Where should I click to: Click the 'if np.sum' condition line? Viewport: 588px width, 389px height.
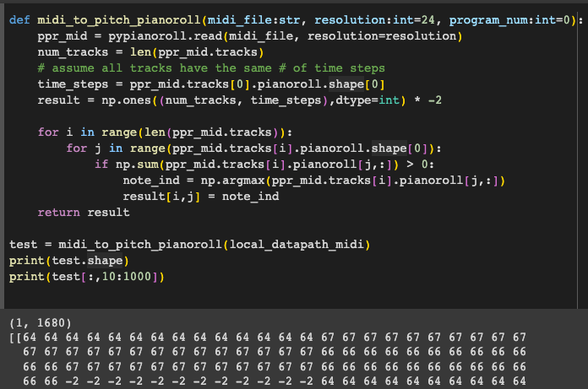click(264, 165)
